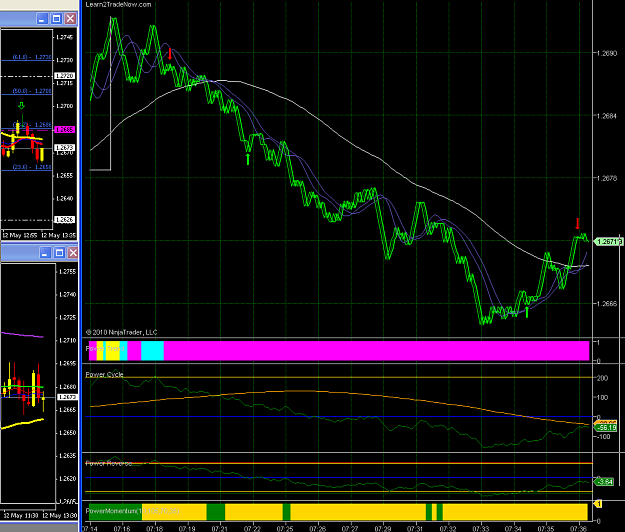Click the wide cyan block in Power Trend bar
Screen dimensions: 625x532
point(152,351)
